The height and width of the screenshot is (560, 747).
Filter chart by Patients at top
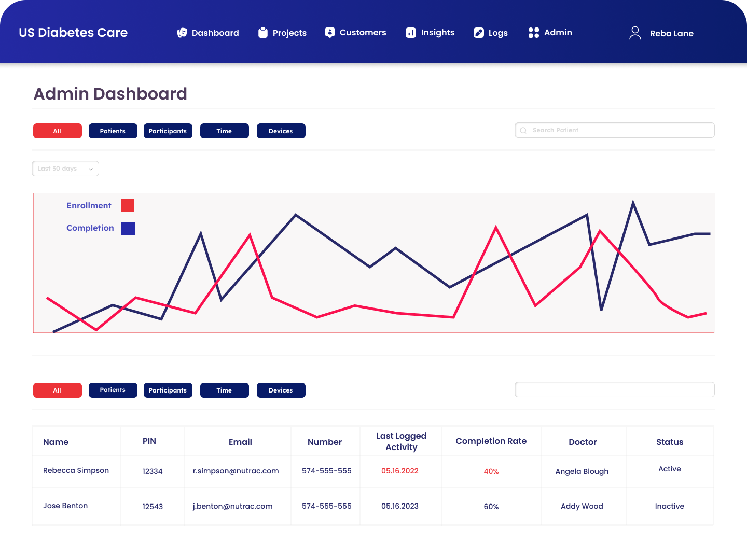click(113, 131)
